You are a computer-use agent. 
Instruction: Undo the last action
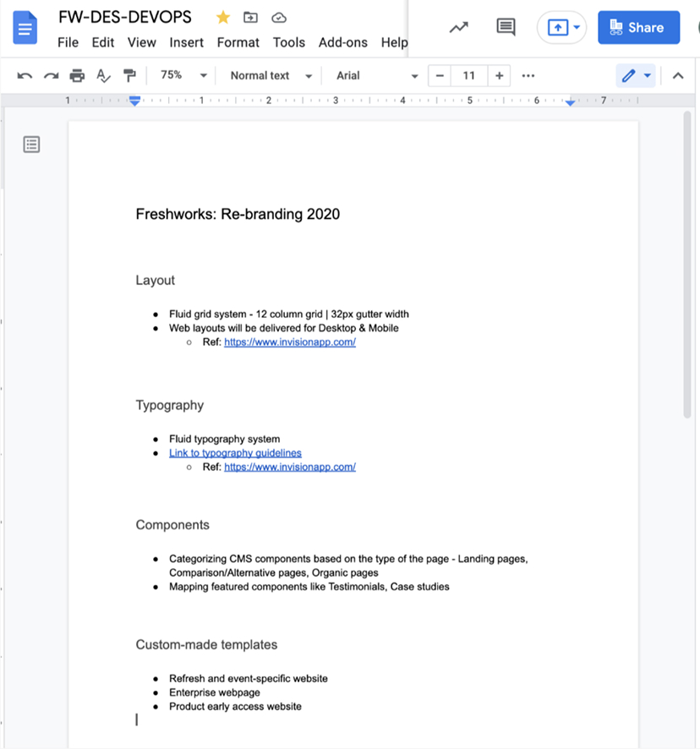25,75
